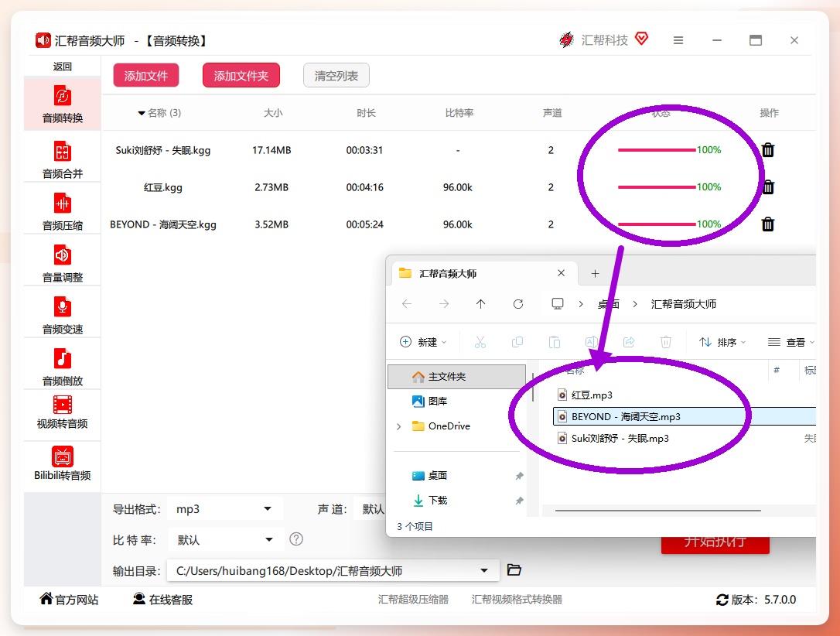Open the Bilibili转音频 tool
The width and height of the screenshot is (840, 636).
(x=62, y=464)
